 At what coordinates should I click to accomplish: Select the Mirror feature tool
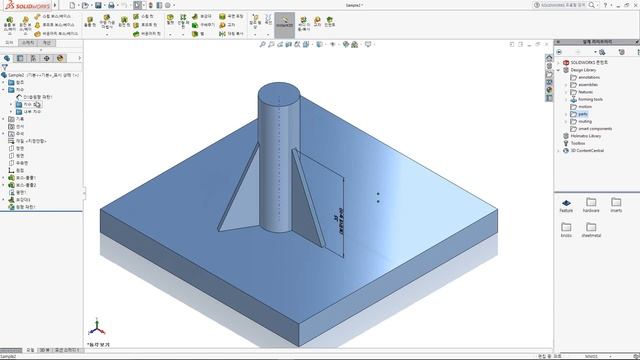[x=231, y=34]
